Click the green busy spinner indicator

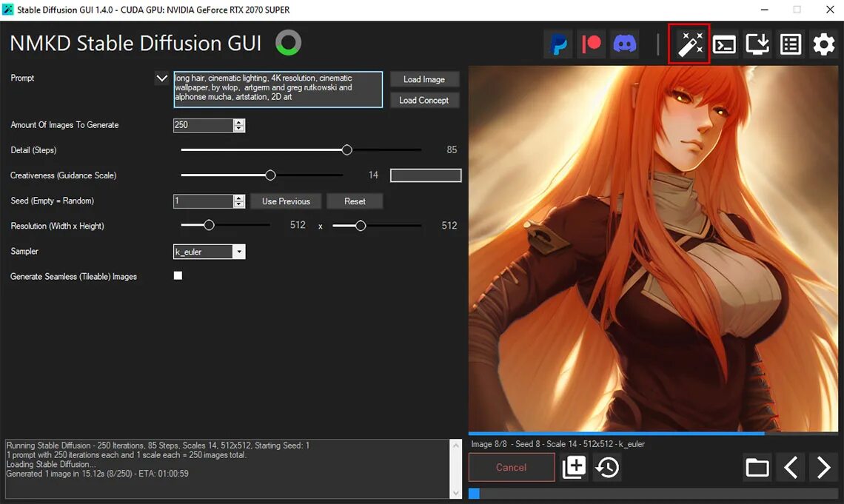click(289, 42)
